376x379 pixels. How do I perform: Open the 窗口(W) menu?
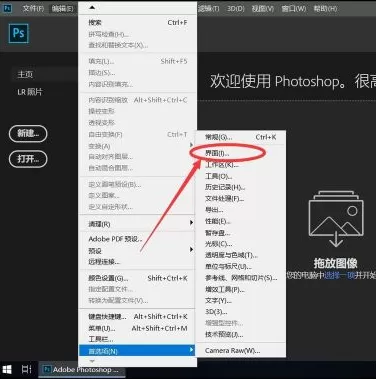click(x=293, y=8)
